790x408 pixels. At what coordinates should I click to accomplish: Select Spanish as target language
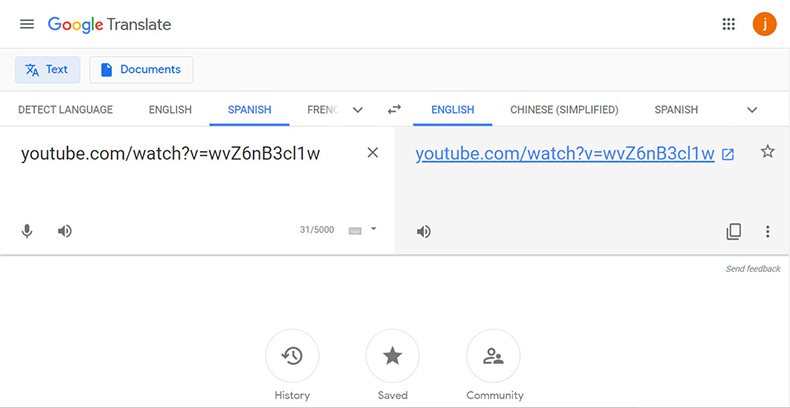[x=676, y=109]
